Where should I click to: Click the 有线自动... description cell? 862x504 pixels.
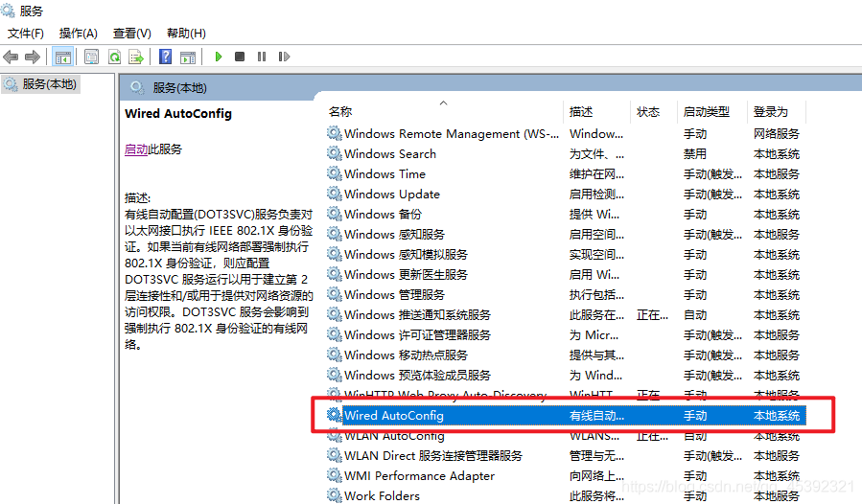click(596, 416)
